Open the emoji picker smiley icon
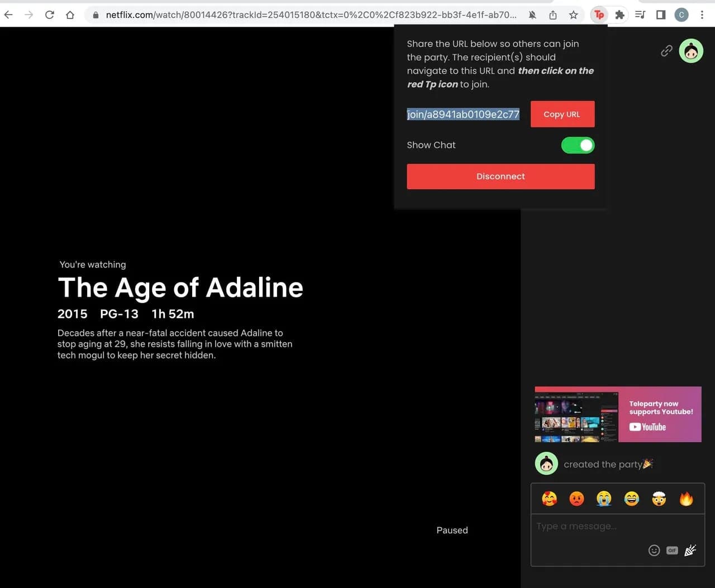The height and width of the screenshot is (588, 715). pos(654,551)
